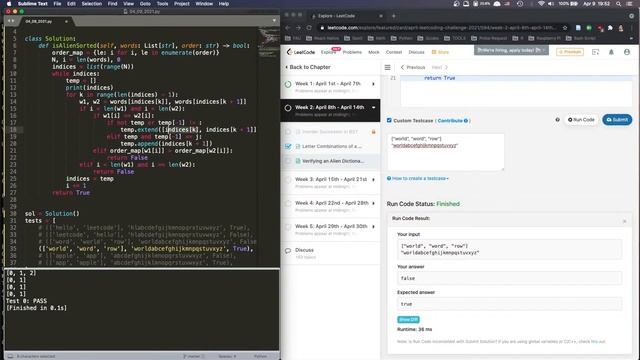Expand How to create a testcase
This screenshot has width=640, height=360.
(x=418, y=178)
